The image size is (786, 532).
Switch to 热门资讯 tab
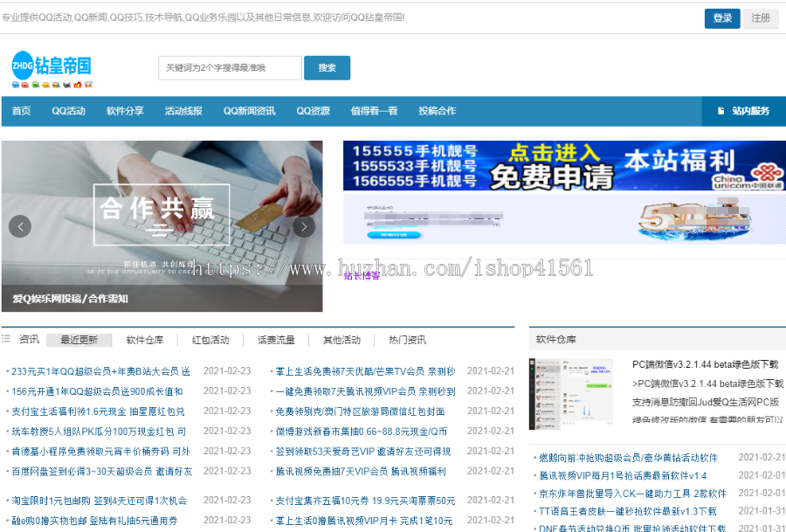[407, 340]
